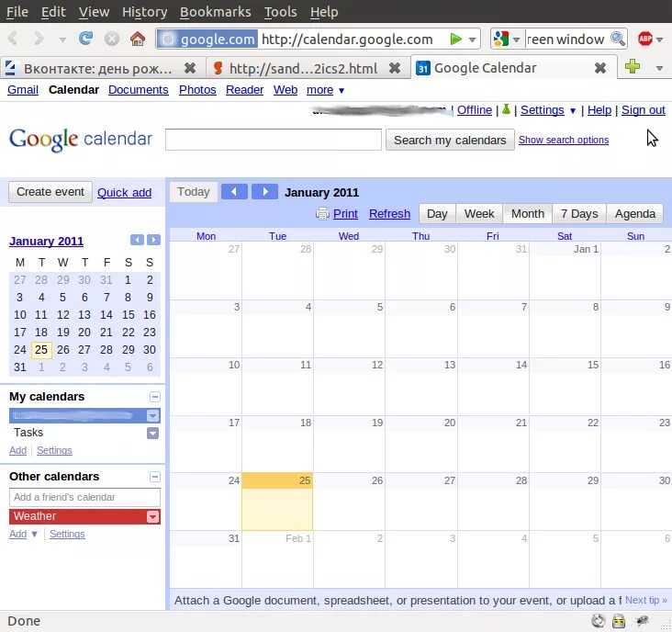This screenshot has width=672, height=632.
Task: Click the browser back arrow
Action: [13, 39]
